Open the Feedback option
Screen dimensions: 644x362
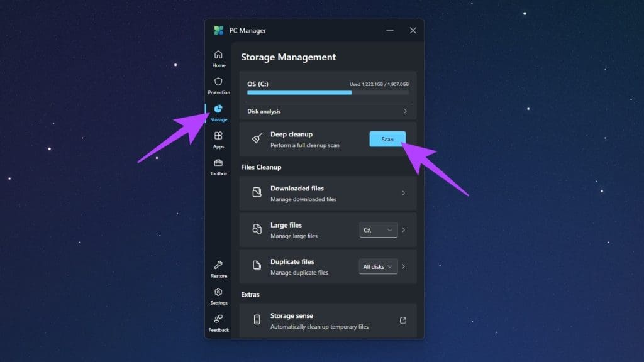218,324
